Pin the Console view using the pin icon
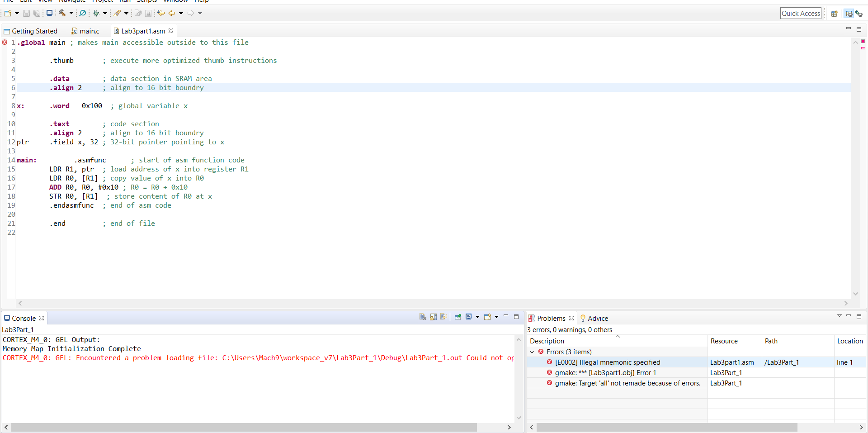The height and width of the screenshot is (433, 868). click(x=458, y=318)
